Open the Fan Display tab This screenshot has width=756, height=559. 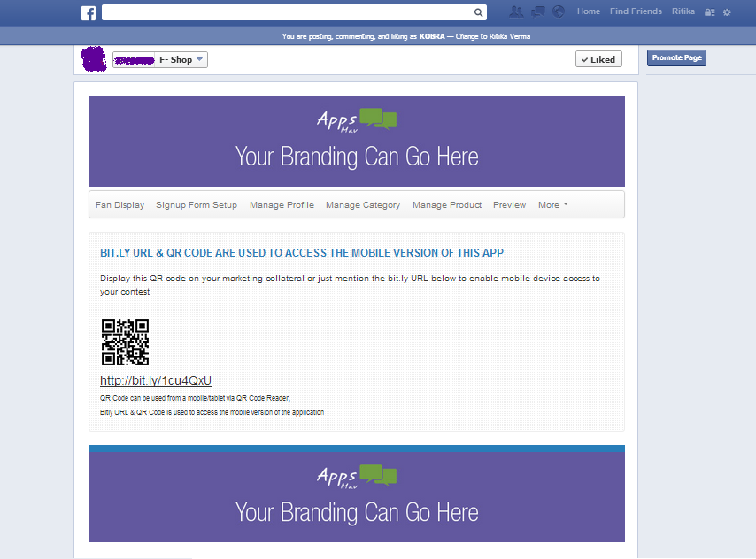coord(120,205)
